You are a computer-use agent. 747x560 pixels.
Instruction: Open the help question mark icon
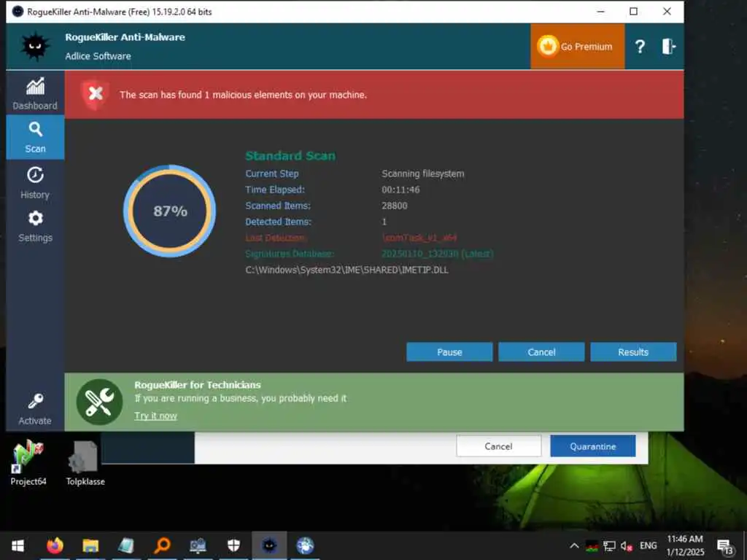640,47
